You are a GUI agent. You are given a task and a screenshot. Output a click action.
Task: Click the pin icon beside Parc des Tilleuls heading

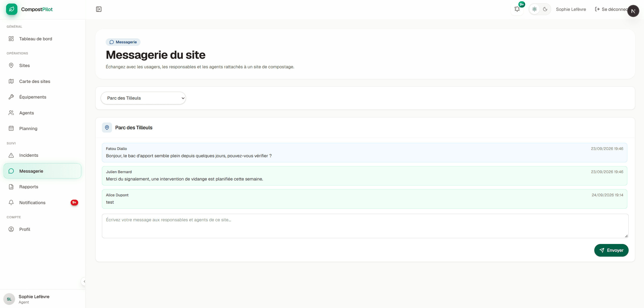coord(107,128)
